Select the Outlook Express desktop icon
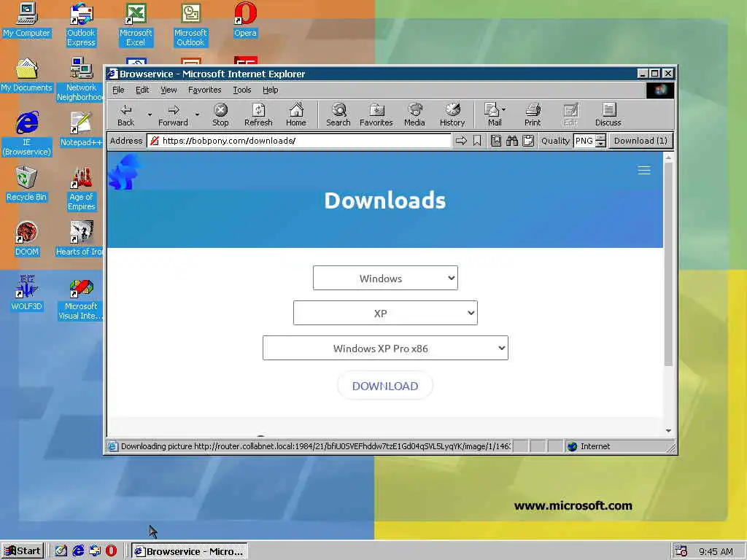This screenshot has width=747, height=560. pos(81,25)
